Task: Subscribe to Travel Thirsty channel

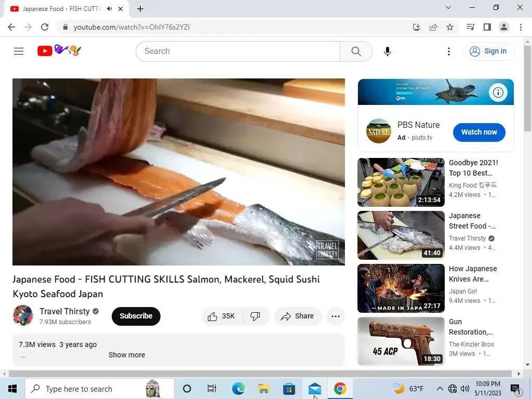Action: (136, 316)
